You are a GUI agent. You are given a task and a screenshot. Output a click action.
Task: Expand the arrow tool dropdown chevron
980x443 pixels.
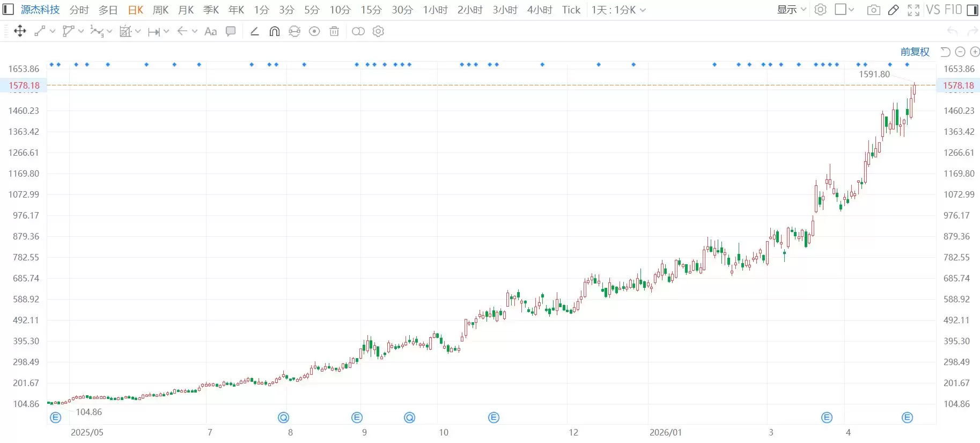(x=195, y=31)
